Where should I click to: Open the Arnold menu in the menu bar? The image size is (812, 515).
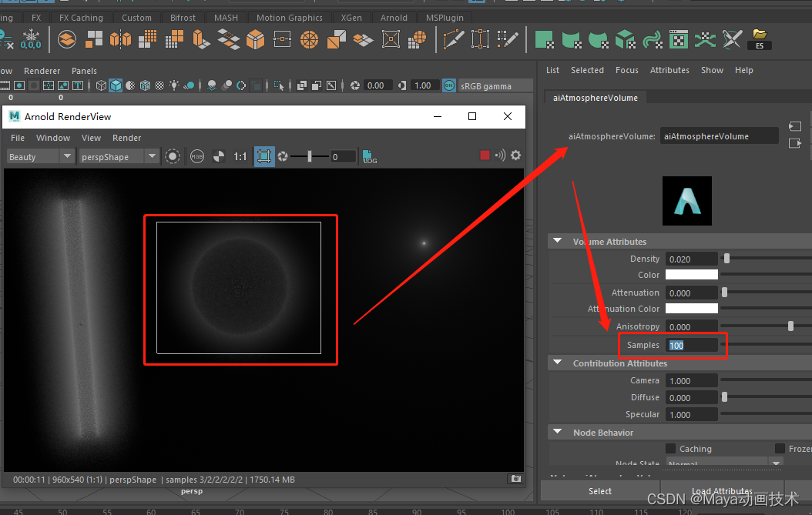[394, 17]
